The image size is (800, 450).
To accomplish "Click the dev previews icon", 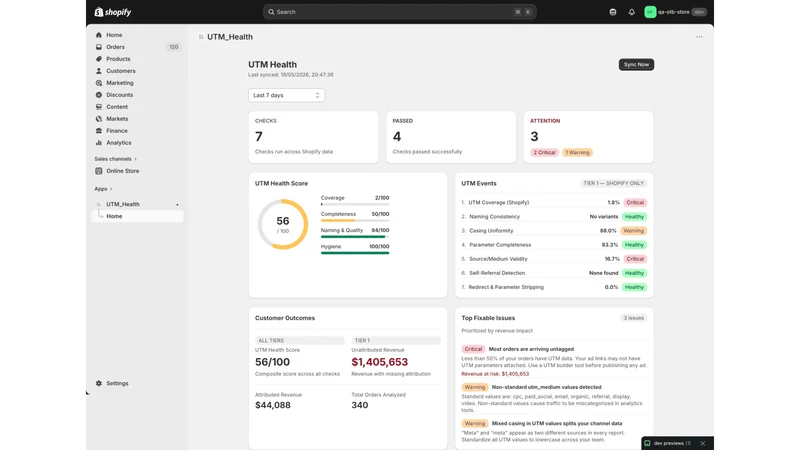I will coord(647,443).
